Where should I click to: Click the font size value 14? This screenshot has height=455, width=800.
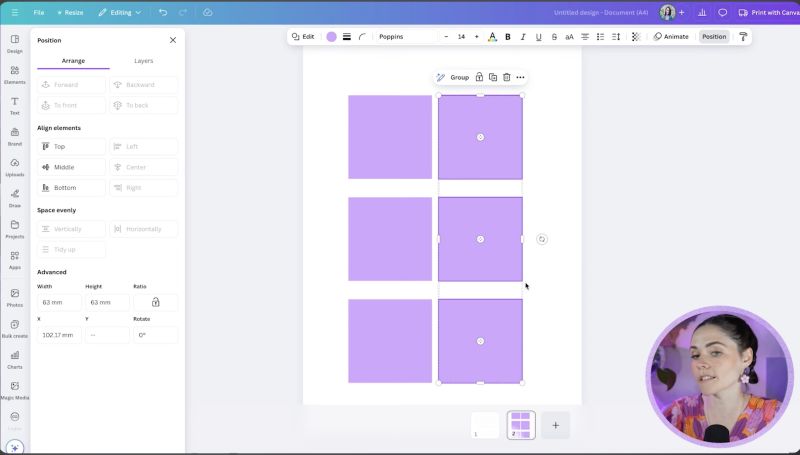point(461,37)
